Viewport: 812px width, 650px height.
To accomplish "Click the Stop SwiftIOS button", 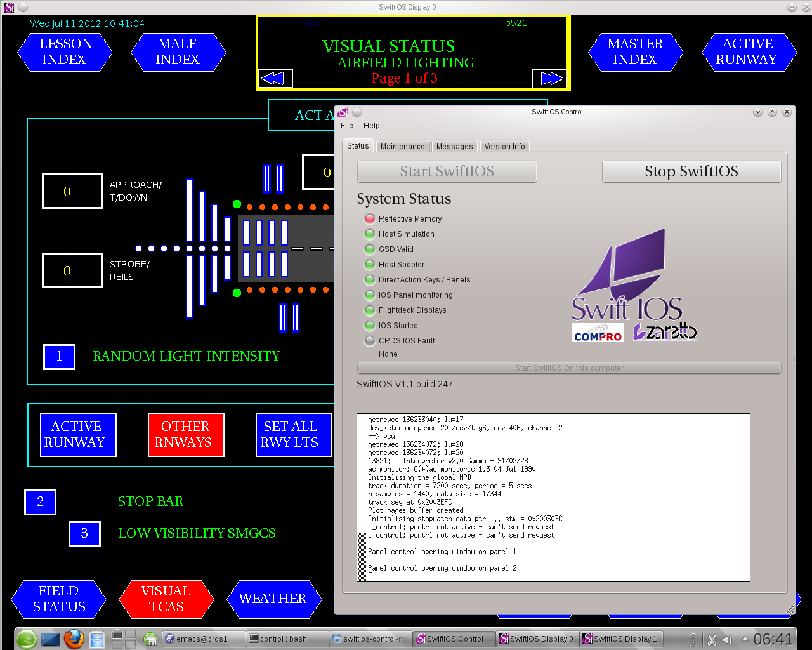I will click(691, 171).
